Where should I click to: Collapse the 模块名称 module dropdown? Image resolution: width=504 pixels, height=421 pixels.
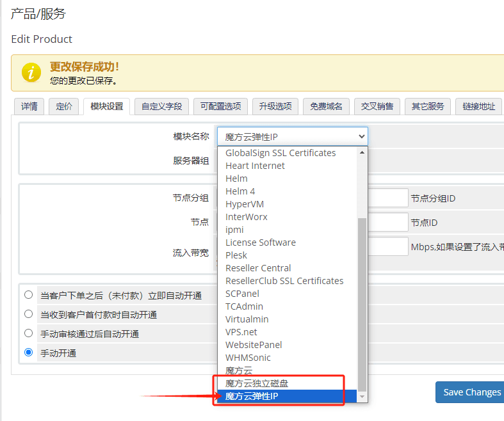click(x=293, y=136)
